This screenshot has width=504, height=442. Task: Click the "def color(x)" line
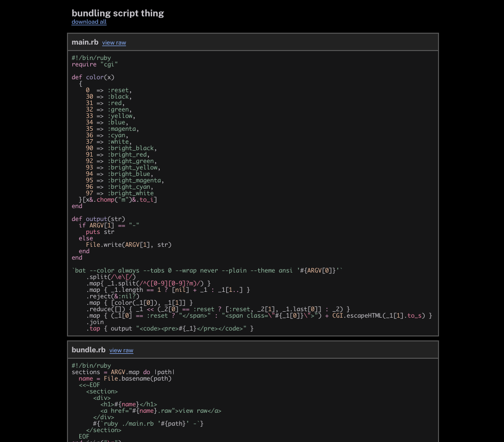click(x=93, y=77)
